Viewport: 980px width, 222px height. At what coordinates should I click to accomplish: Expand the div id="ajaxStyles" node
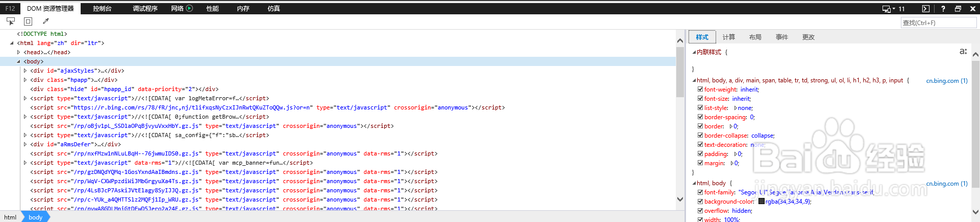click(26, 71)
